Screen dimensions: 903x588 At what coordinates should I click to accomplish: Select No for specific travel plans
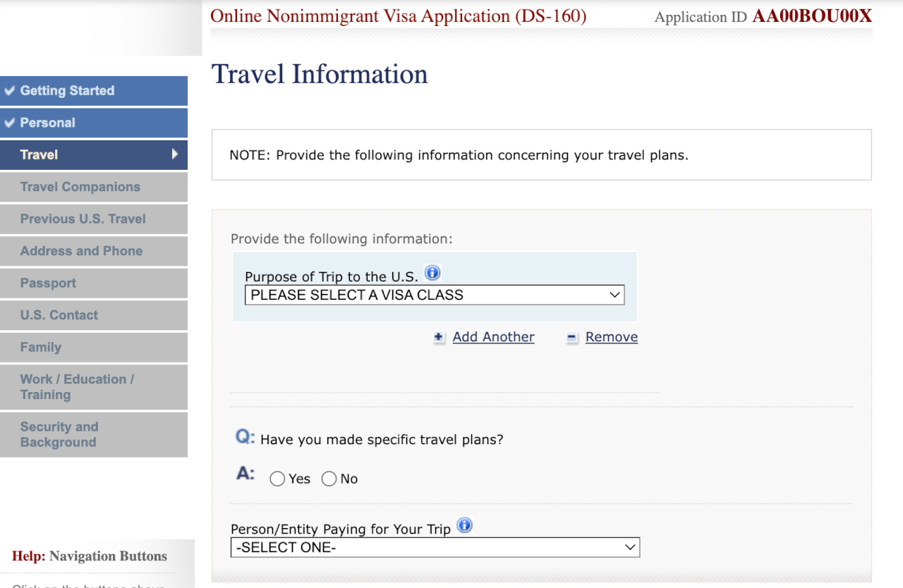pos(329,479)
